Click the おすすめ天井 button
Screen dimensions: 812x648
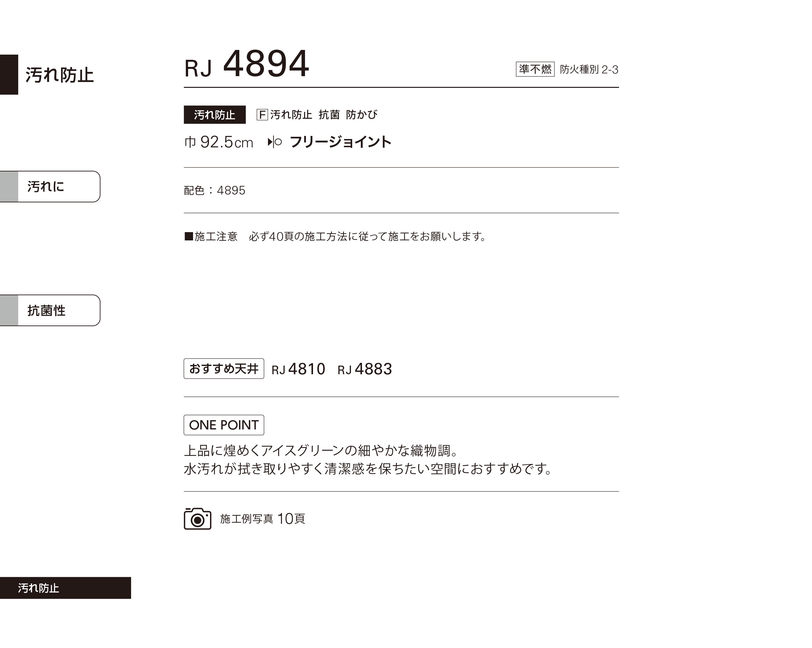tap(224, 369)
